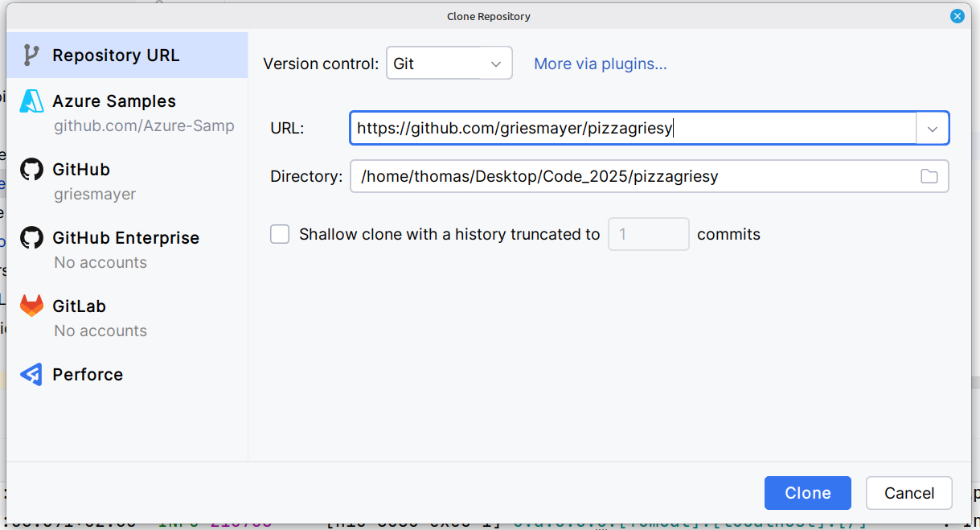This screenshot has height=530, width=980.
Task: Open the Perforce section
Action: (88, 375)
